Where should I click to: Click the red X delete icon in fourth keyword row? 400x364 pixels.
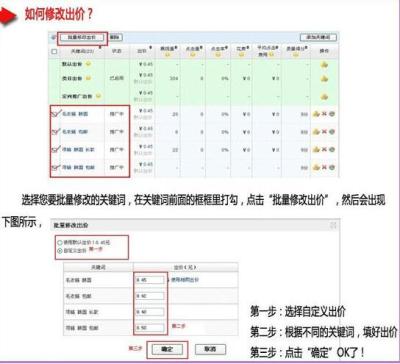[324, 167]
